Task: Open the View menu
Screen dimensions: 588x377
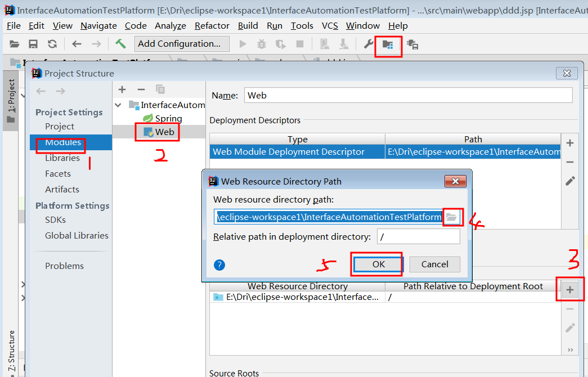Action: (62, 25)
